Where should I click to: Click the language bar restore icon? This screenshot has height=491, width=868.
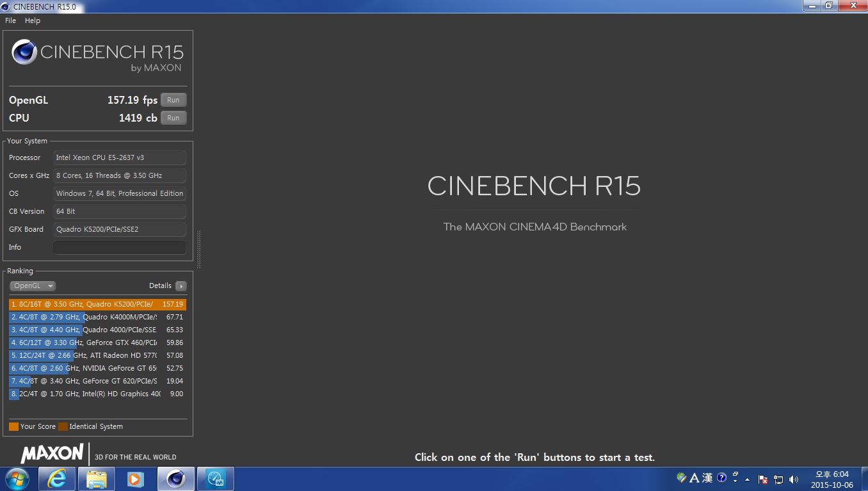click(735, 474)
